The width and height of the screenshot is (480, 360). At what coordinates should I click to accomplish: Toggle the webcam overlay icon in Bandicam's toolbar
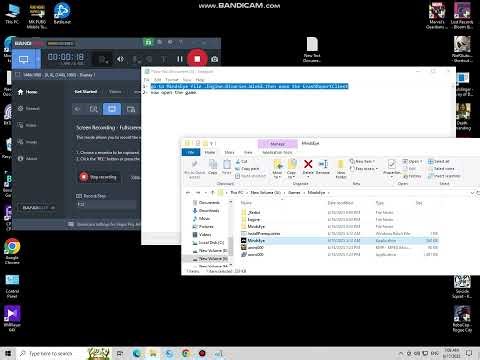pos(149,60)
